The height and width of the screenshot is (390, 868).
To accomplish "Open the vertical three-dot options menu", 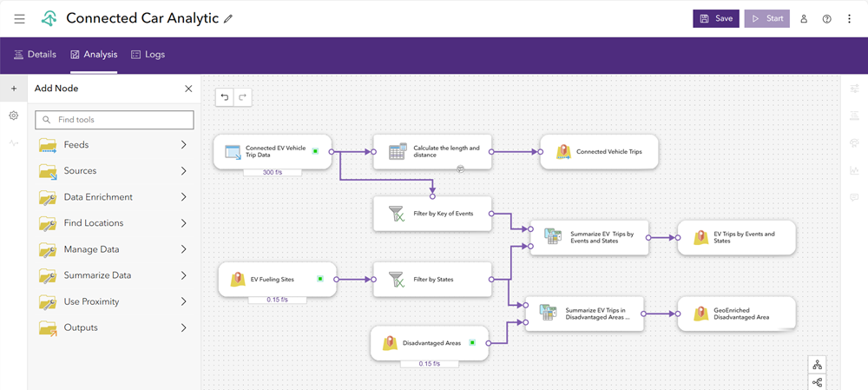I will (x=850, y=19).
